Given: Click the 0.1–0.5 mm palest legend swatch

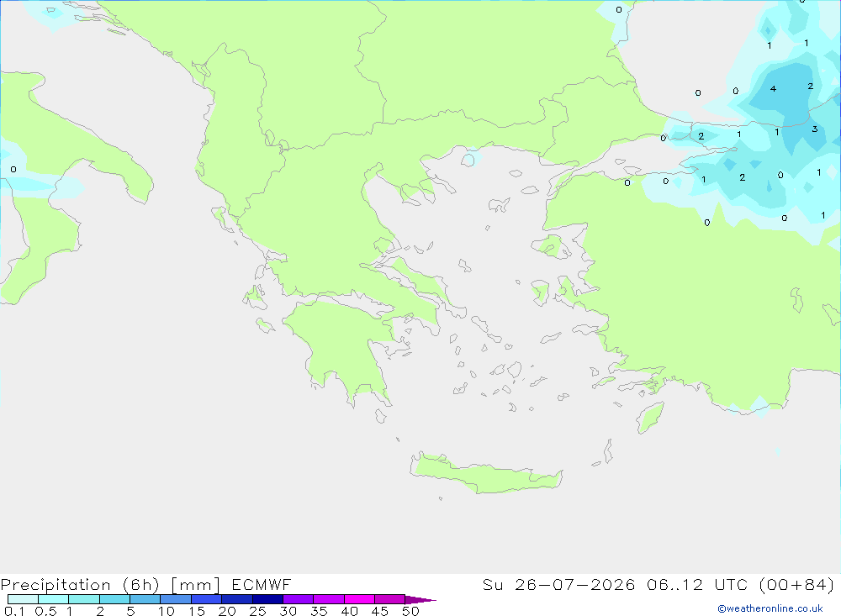Looking at the screenshot, I should click(x=23, y=599).
